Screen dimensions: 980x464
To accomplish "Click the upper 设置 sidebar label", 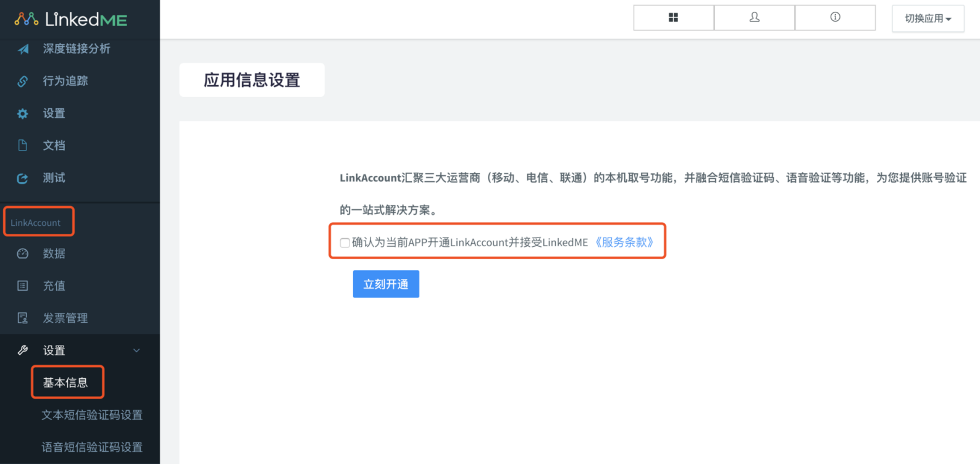I will pyautogui.click(x=54, y=114).
